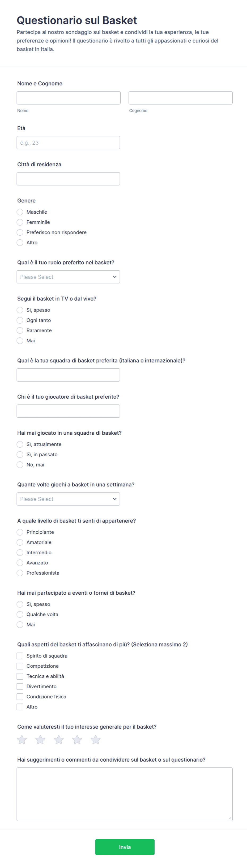
Task: Click the favorite team text field
Action: tap(68, 375)
